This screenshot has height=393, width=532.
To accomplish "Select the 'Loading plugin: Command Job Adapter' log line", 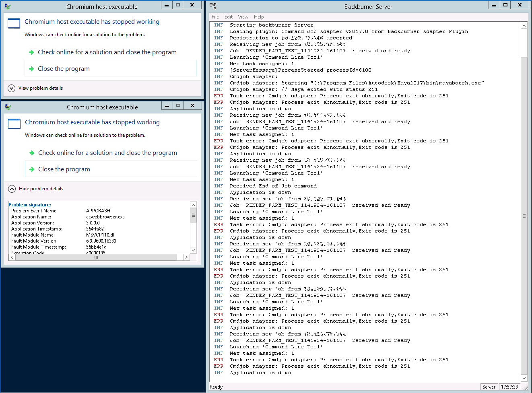I will [x=349, y=31].
